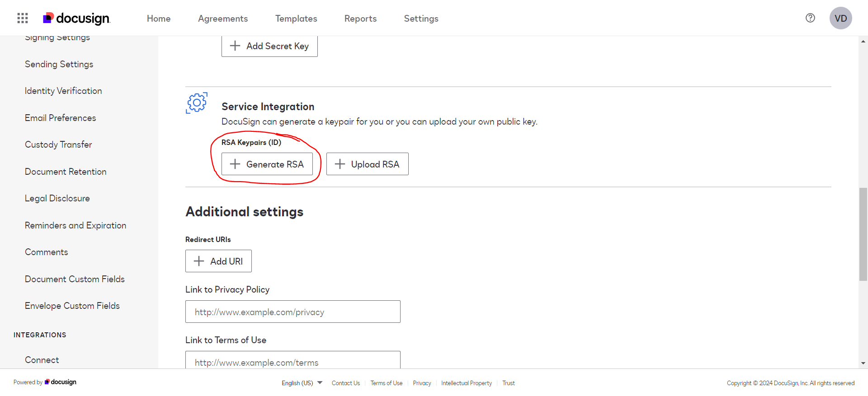Click the page scrollbar thumb
This screenshot has height=396, width=868.
click(x=863, y=234)
